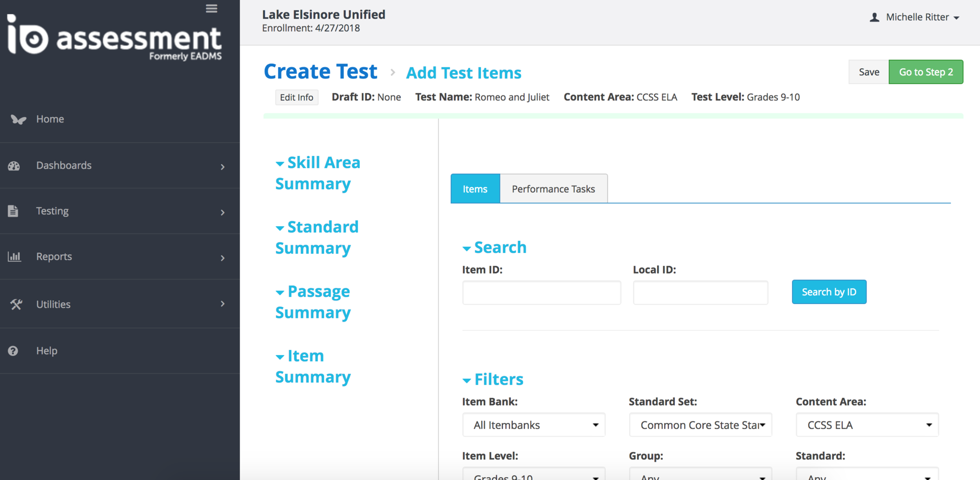Select the Items tab
Screen dimensions: 980x480
coord(475,189)
